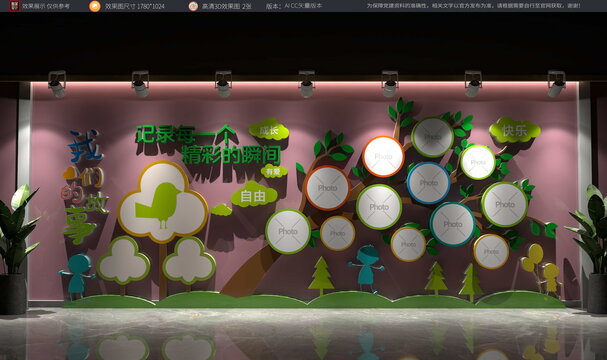
Task: Select the teal-ringed Photo circle
Action: pos(452,224)
